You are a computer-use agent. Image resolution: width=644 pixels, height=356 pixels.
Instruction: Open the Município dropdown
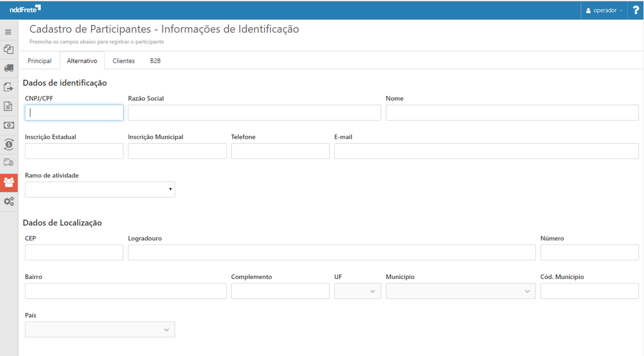point(460,291)
